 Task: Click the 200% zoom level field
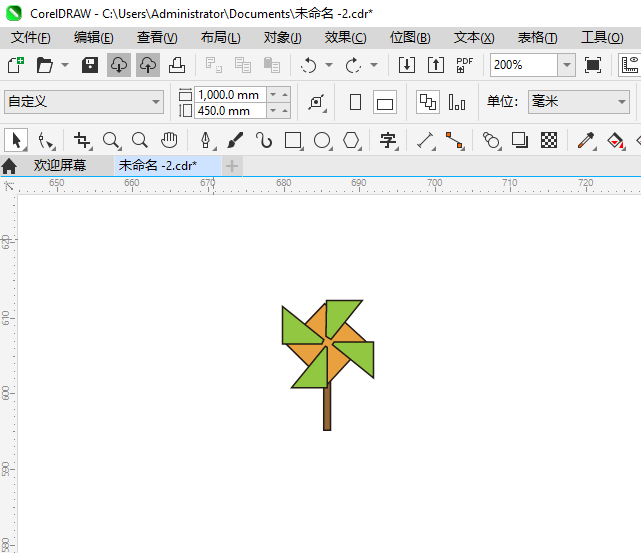tap(524, 65)
